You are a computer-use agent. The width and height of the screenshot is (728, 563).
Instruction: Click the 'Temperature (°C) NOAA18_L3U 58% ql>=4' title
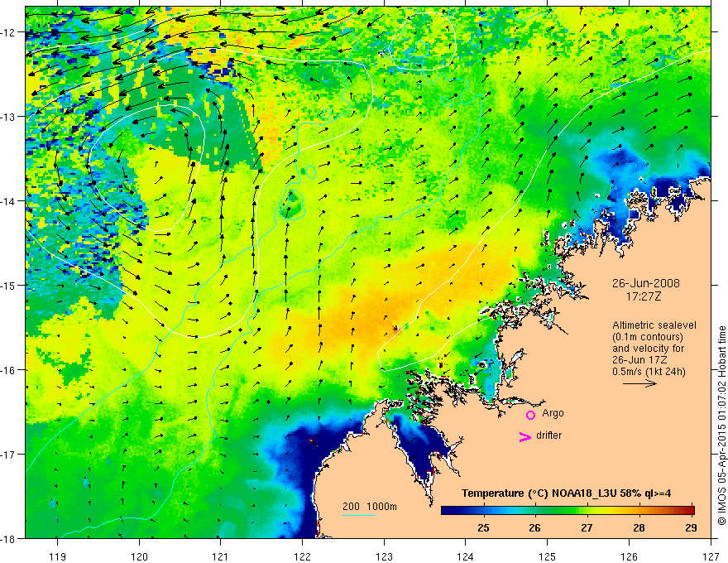pos(566,493)
